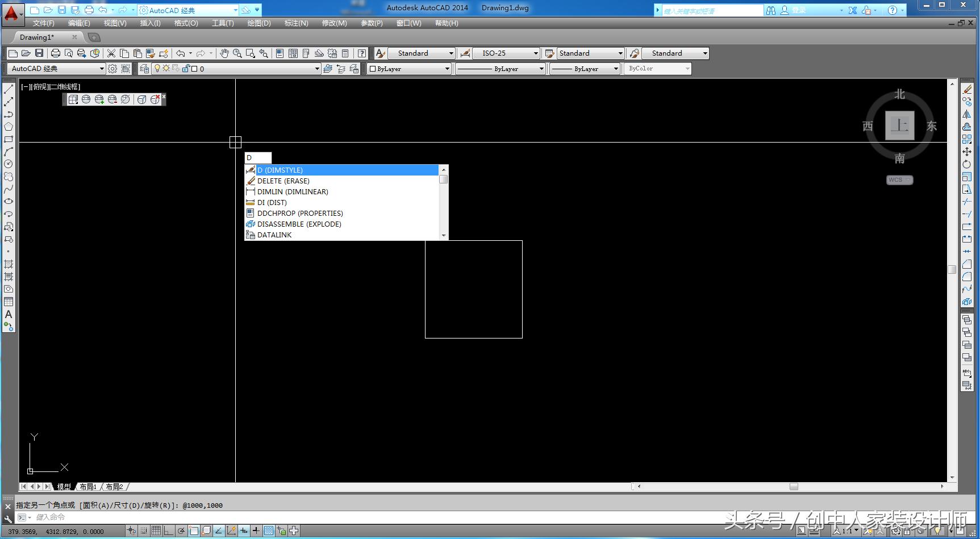
Task: Open the ByColor plot style dropdown
Action: [x=657, y=69]
